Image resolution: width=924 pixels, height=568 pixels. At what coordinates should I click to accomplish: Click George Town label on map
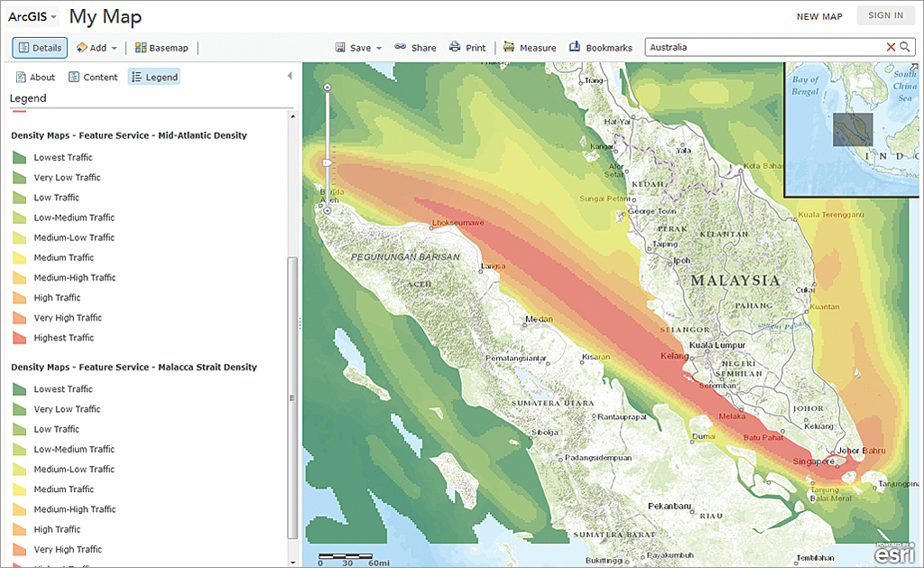[x=651, y=211]
